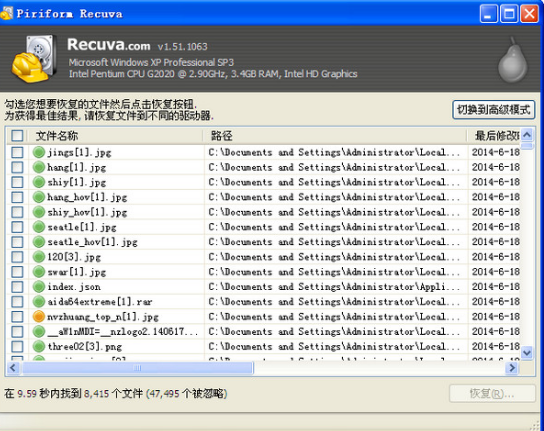Select the file name shiy_hov[1].jpg

[x=87, y=212]
